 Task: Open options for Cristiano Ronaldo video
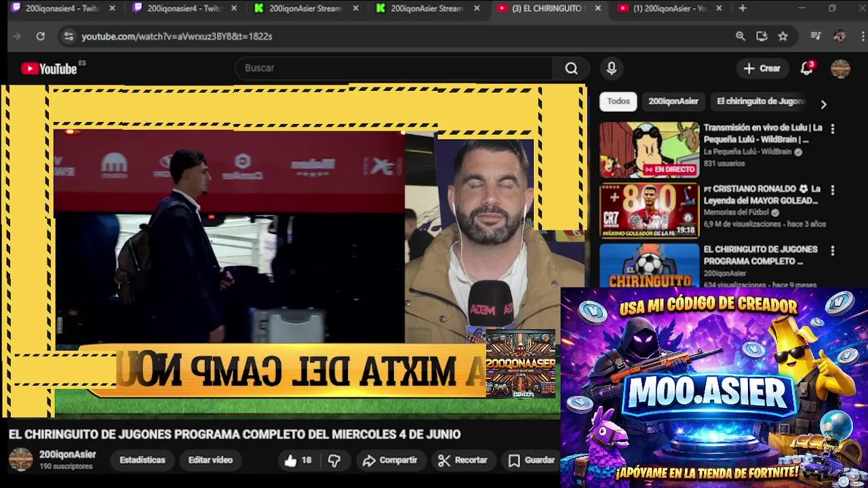point(833,190)
